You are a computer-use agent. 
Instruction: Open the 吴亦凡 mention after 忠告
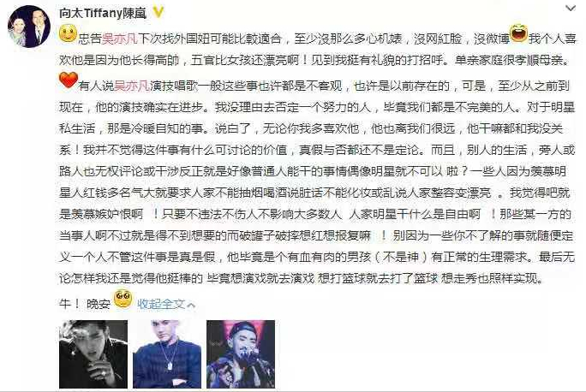click(x=120, y=39)
